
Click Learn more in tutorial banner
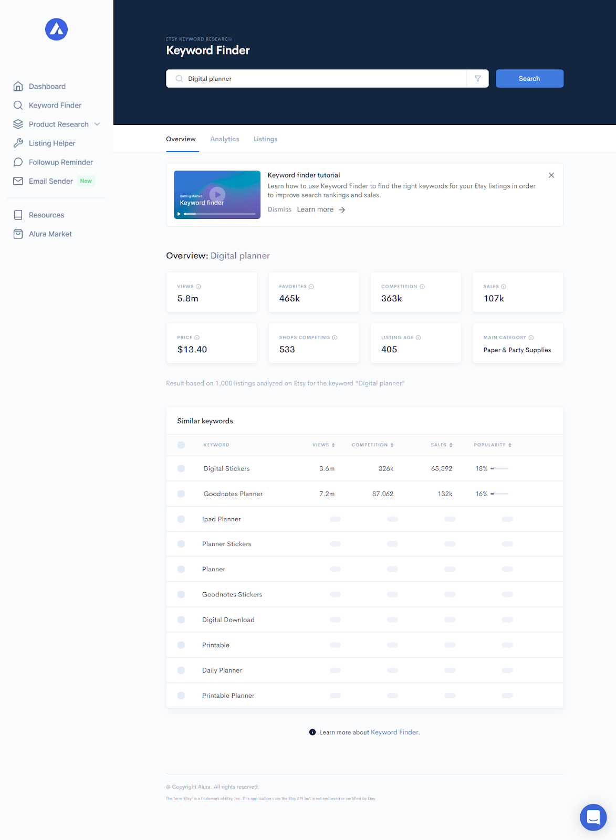point(315,209)
